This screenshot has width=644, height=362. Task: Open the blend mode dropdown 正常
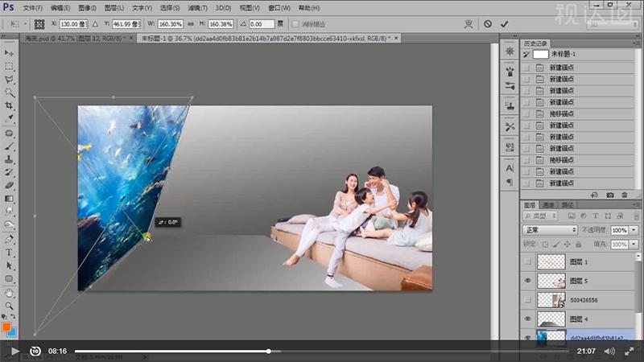[x=550, y=230]
